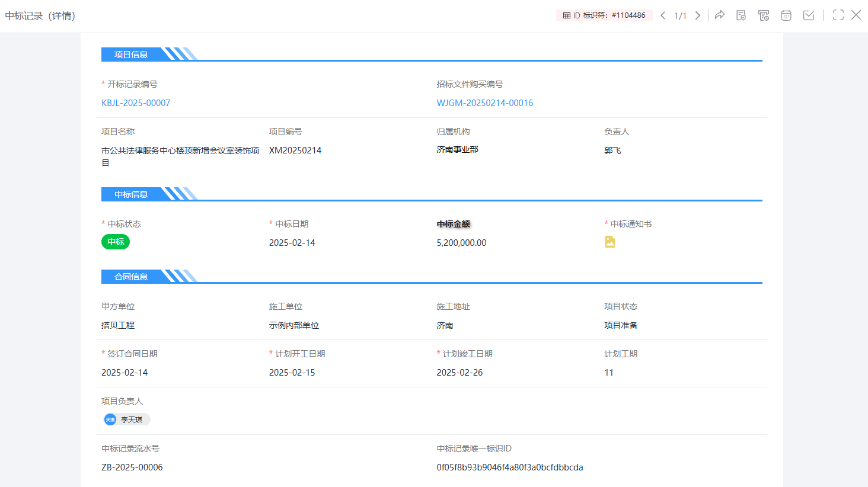Click the green 中标 status tag
The height and width of the screenshot is (487, 868).
[116, 242]
